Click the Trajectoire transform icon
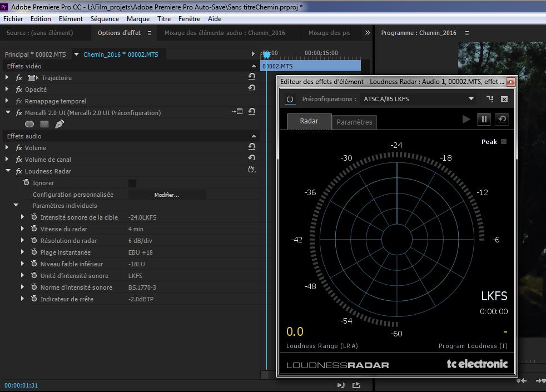 33,78
